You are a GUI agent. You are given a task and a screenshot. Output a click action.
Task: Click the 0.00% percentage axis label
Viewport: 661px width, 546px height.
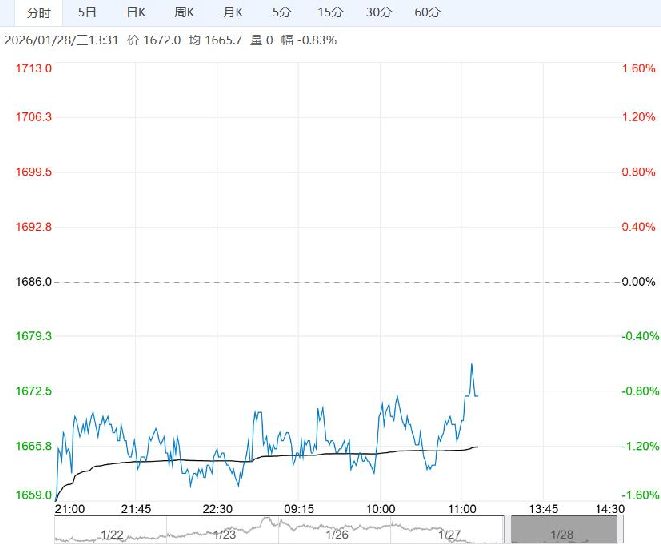636,282
